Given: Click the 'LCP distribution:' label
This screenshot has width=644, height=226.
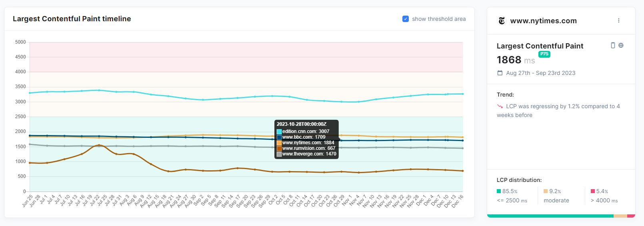Looking at the screenshot, I should (519, 180).
